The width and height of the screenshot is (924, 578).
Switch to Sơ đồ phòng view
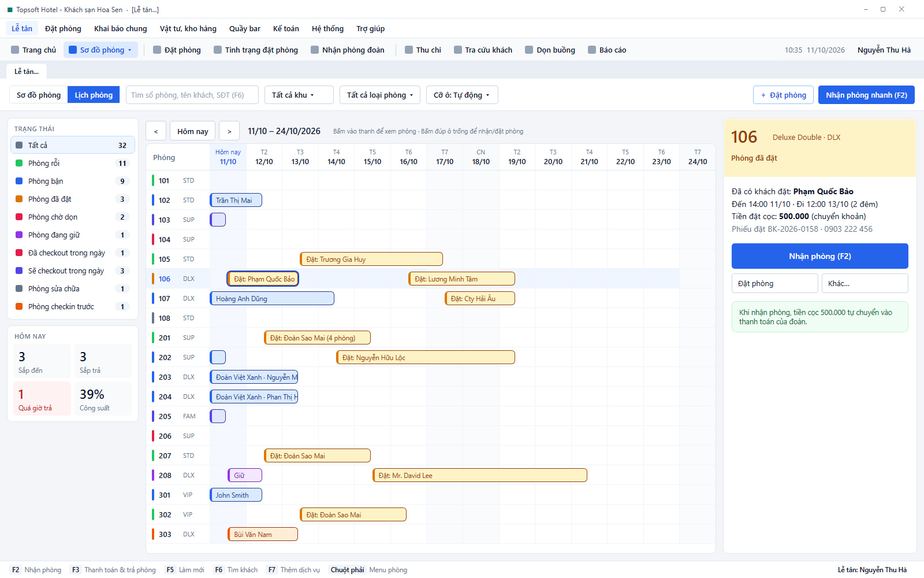pyautogui.click(x=39, y=95)
